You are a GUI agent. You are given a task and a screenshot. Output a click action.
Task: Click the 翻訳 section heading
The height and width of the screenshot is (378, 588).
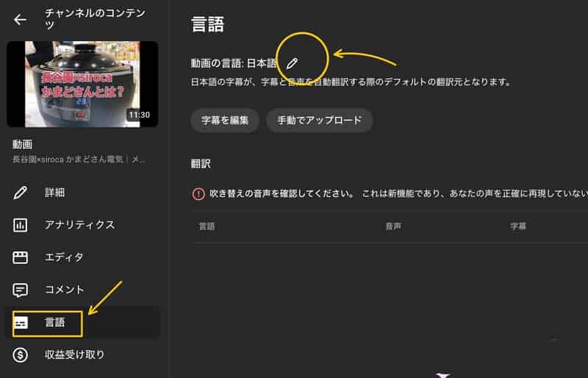click(x=201, y=164)
